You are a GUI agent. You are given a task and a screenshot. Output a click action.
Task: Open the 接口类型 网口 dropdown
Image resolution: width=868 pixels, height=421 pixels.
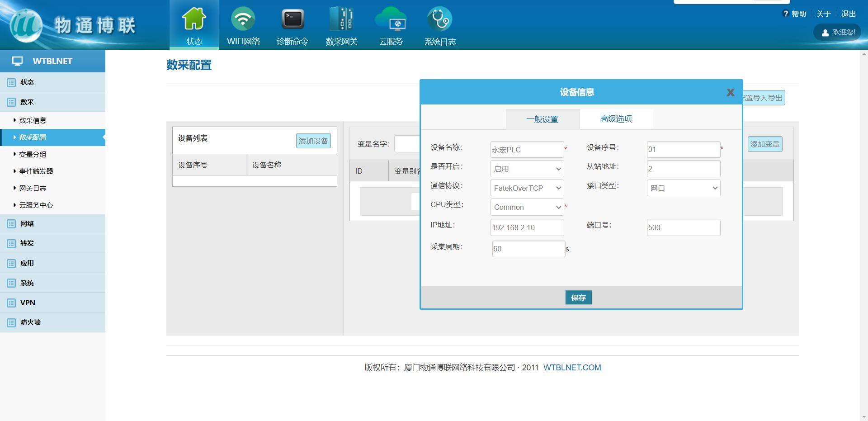(683, 188)
